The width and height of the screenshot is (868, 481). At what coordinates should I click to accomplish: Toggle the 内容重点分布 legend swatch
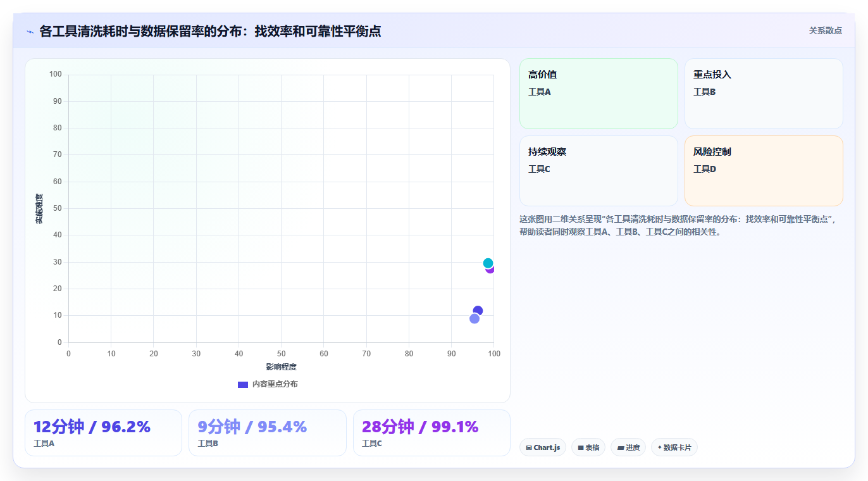click(243, 384)
